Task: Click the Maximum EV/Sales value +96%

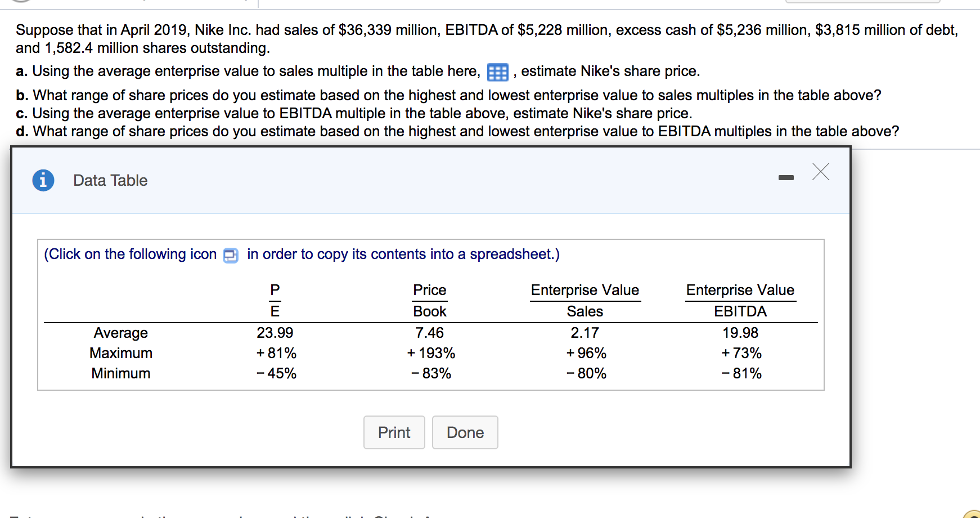Action: [x=586, y=353]
